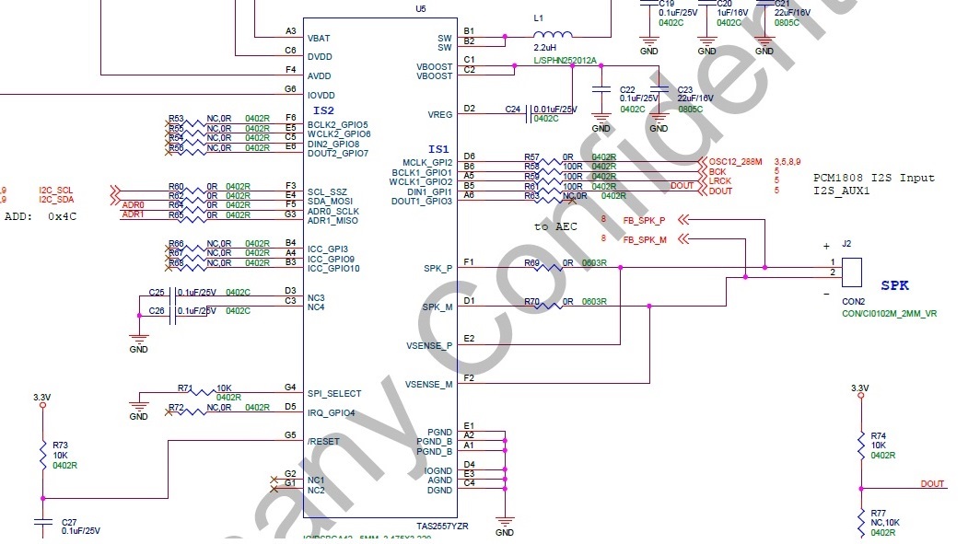Select the ICC_GPI3 pin name
This screenshot has height=544, width=980.
(x=328, y=249)
